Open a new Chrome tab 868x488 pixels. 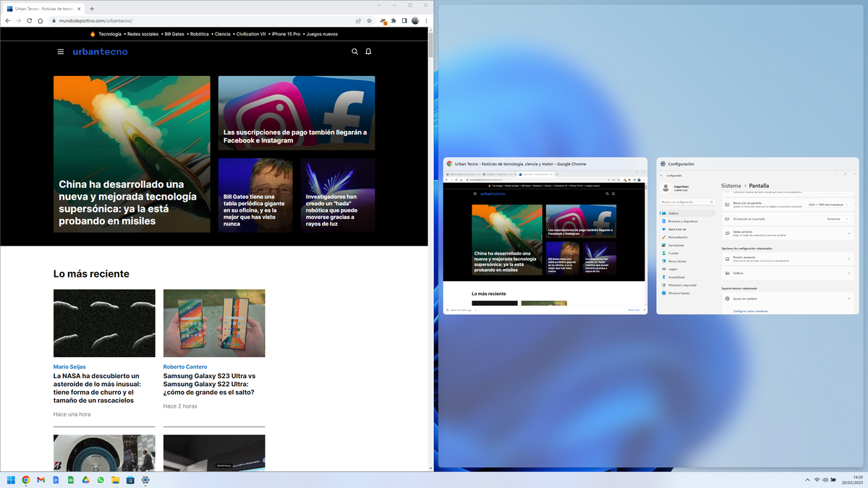(92, 9)
